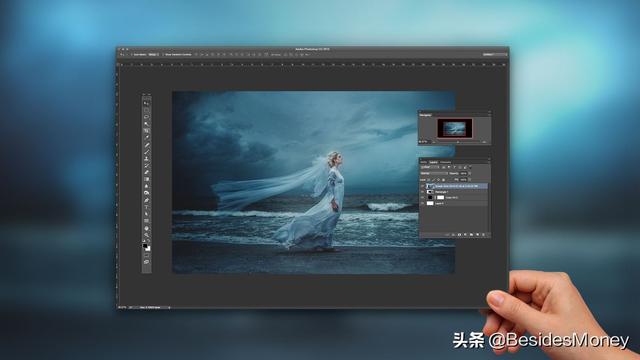
Task: Create a new layer from Layers panel footer
Action: click(477, 235)
